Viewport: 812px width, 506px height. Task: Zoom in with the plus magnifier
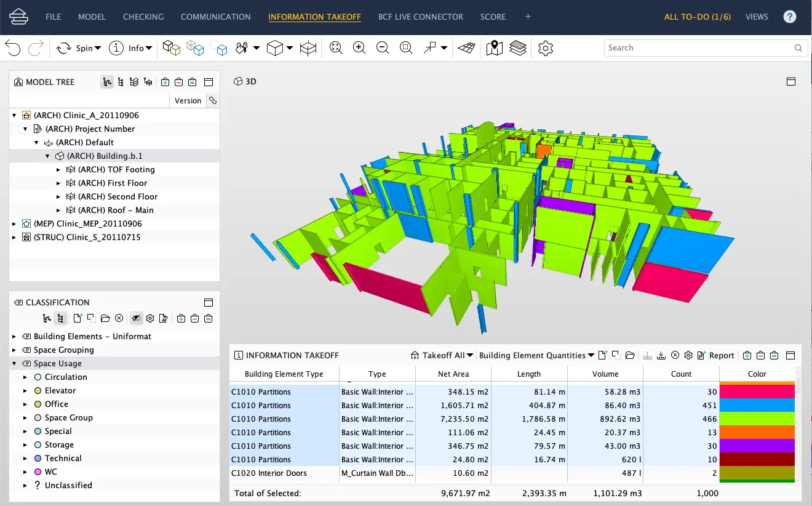pos(359,48)
